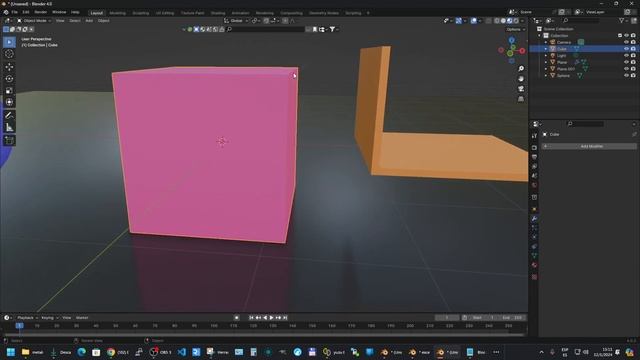Viewport: 640px width, 360px height.
Task: Select the Measure tool
Action: (9, 127)
